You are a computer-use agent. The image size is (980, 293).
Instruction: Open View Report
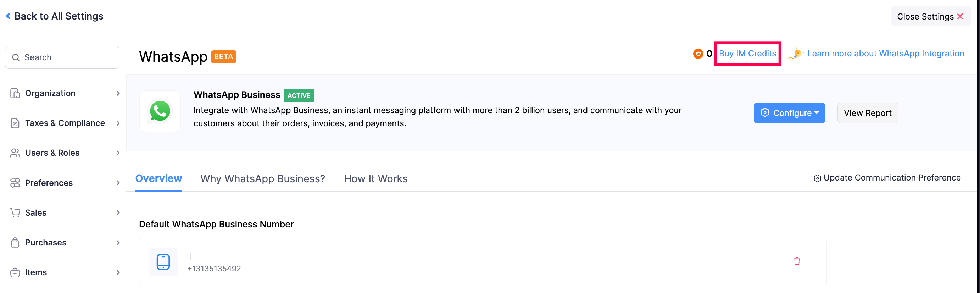(868, 113)
